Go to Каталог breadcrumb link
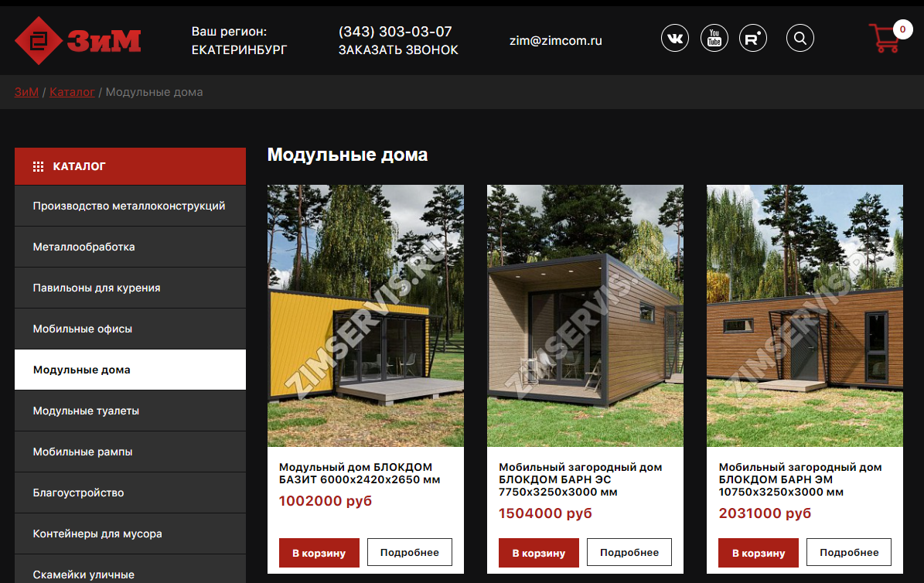The width and height of the screenshot is (924, 583). point(72,92)
